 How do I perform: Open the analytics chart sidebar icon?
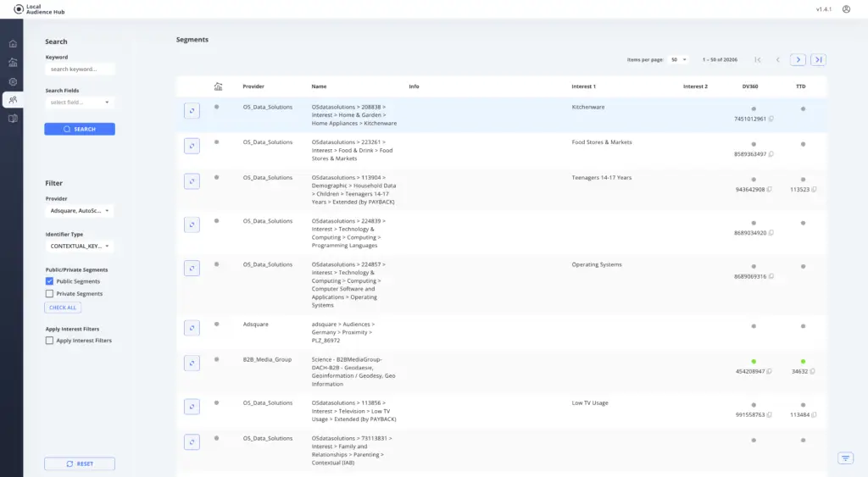[13, 63]
